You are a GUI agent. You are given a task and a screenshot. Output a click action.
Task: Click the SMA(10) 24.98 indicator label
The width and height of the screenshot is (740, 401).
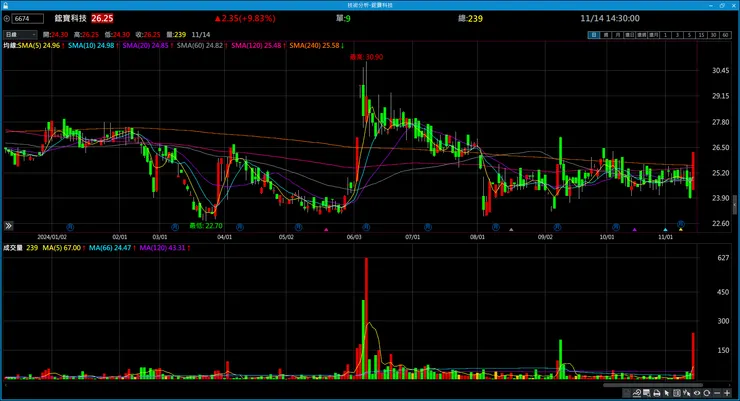point(91,45)
